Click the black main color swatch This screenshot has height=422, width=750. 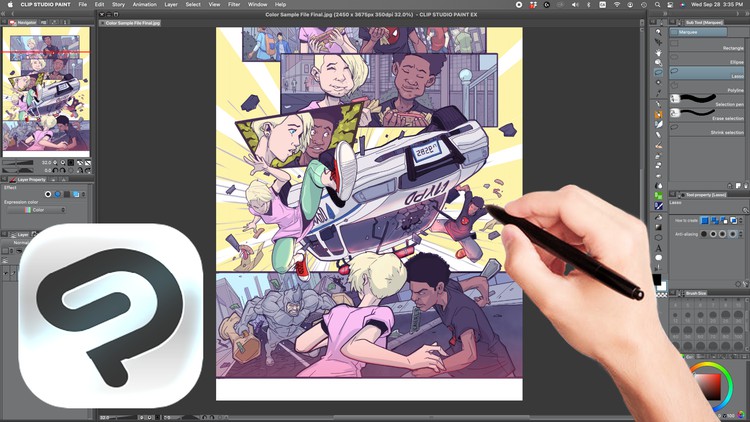point(657,280)
